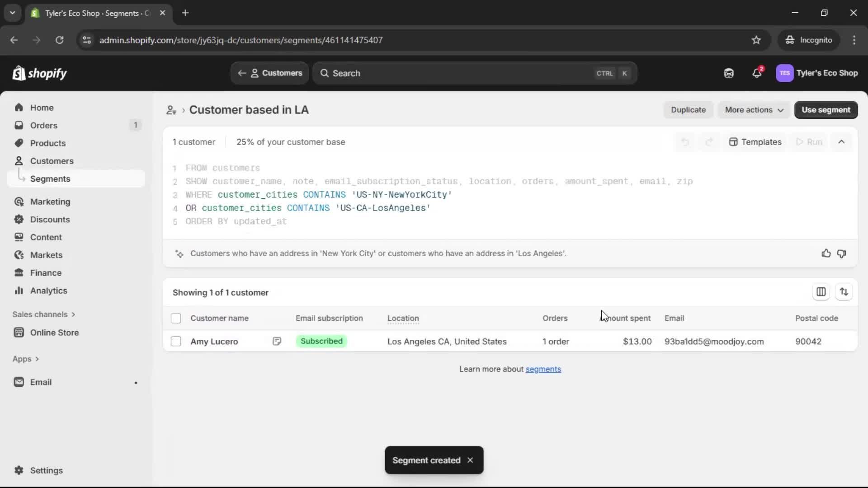Screen dimensions: 868x488
Task: Follow the segments help link
Action: click(543, 369)
